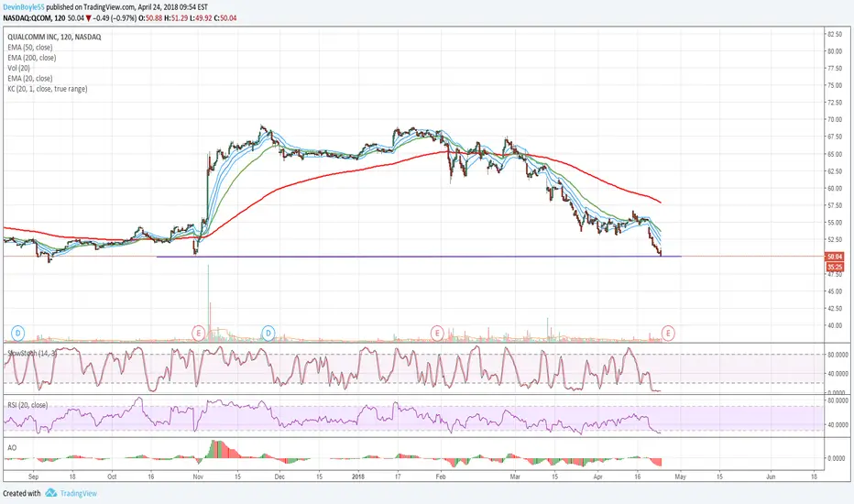Click the 65.00 price axis label
This screenshot has width=854, height=504.
point(835,154)
